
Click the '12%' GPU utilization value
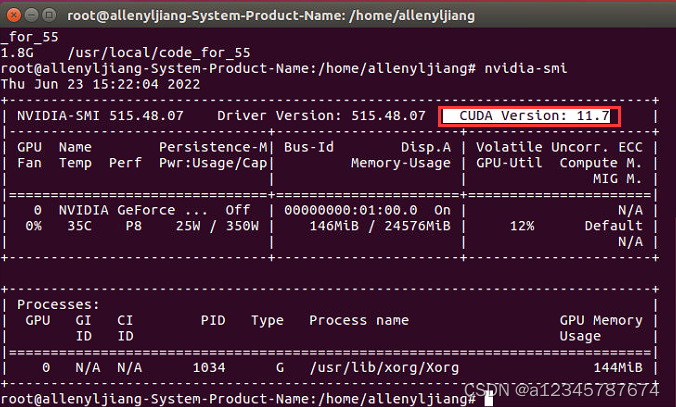point(522,226)
